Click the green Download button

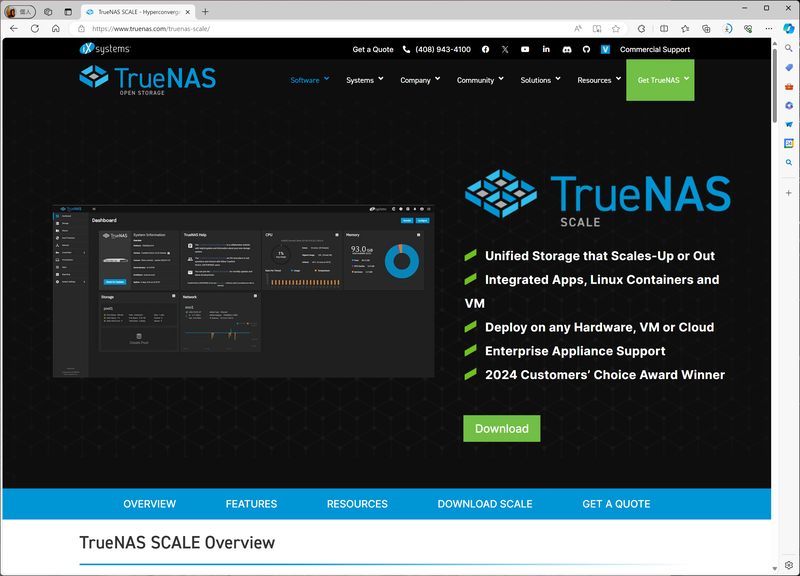pos(501,428)
